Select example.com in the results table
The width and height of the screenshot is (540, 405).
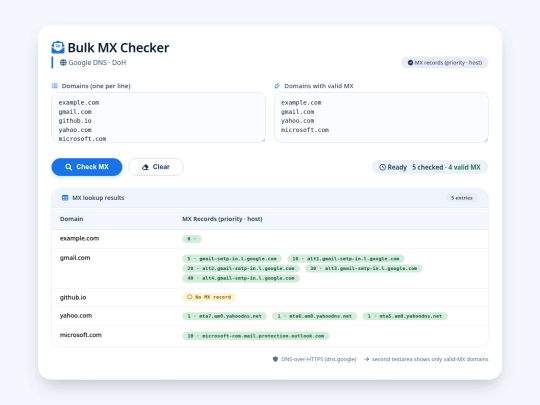pyautogui.click(x=79, y=238)
